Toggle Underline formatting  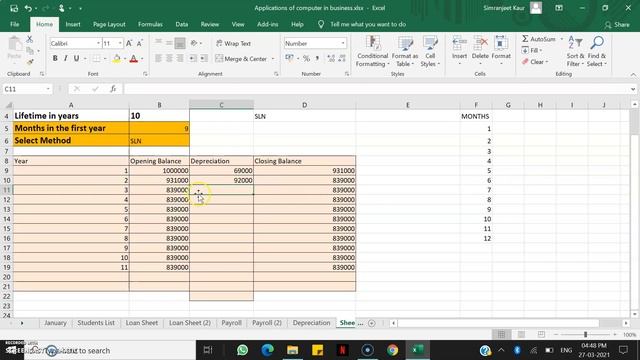(x=76, y=59)
